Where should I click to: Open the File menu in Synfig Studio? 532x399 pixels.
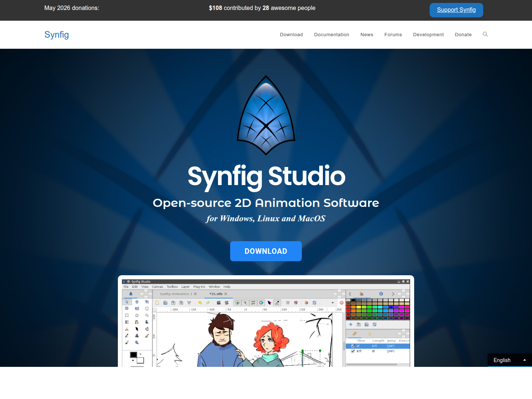pyautogui.click(x=126, y=287)
